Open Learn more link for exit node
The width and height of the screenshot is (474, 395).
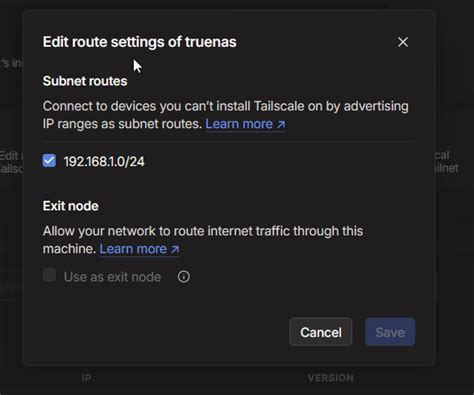[x=140, y=249]
